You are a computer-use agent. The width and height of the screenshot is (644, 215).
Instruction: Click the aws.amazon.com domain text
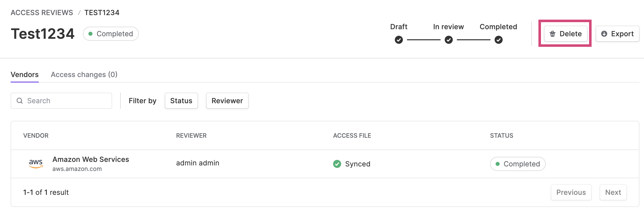coord(77,169)
